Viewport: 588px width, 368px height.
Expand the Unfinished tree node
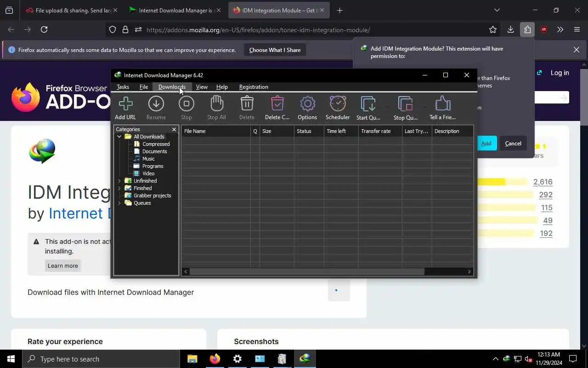(x=119, y=181)
